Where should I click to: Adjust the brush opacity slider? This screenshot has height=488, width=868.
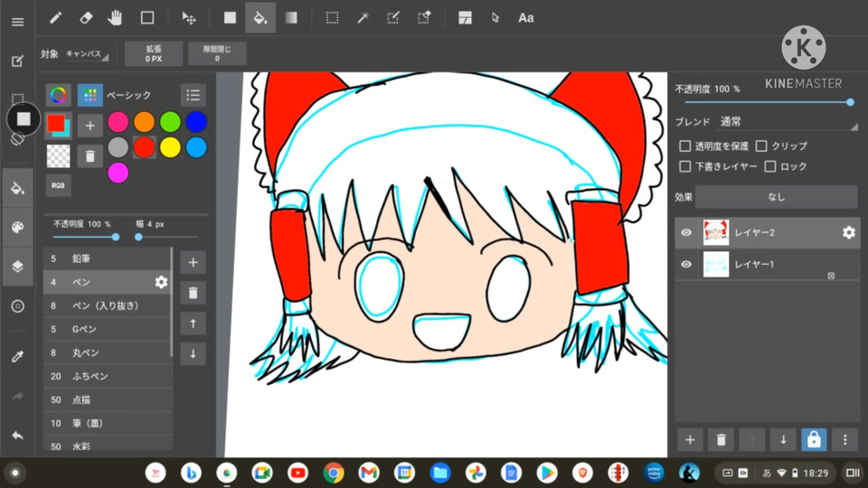click(86, 238)
